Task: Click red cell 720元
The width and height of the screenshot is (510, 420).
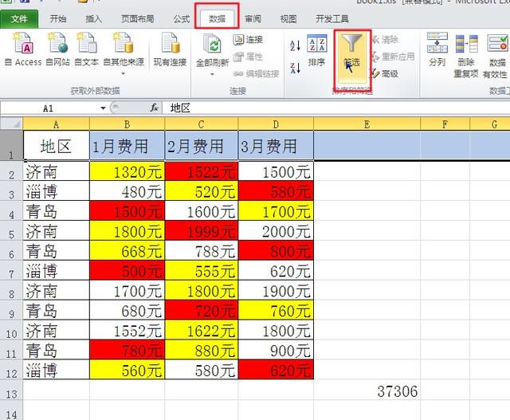Action: [x=202, y=310]
